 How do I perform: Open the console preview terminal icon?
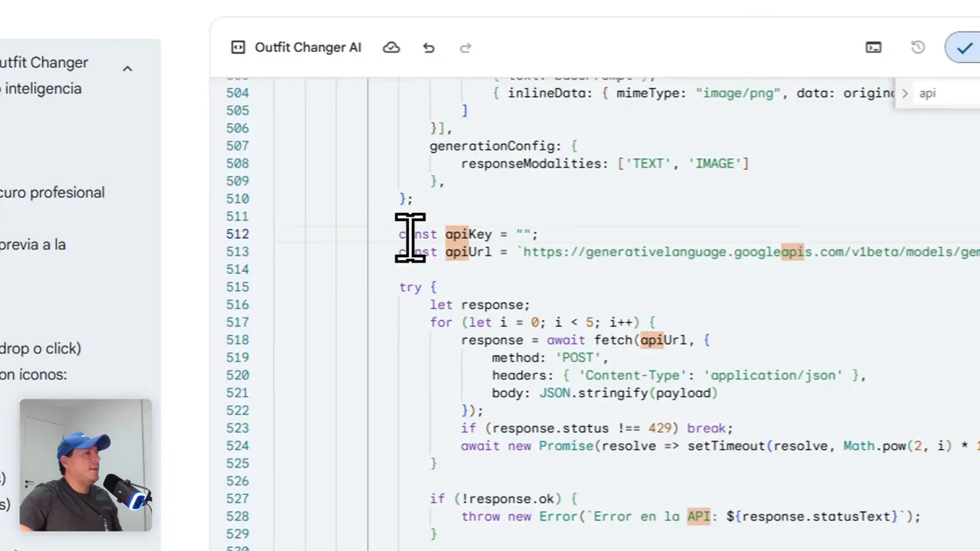click(x=873, y=47)
